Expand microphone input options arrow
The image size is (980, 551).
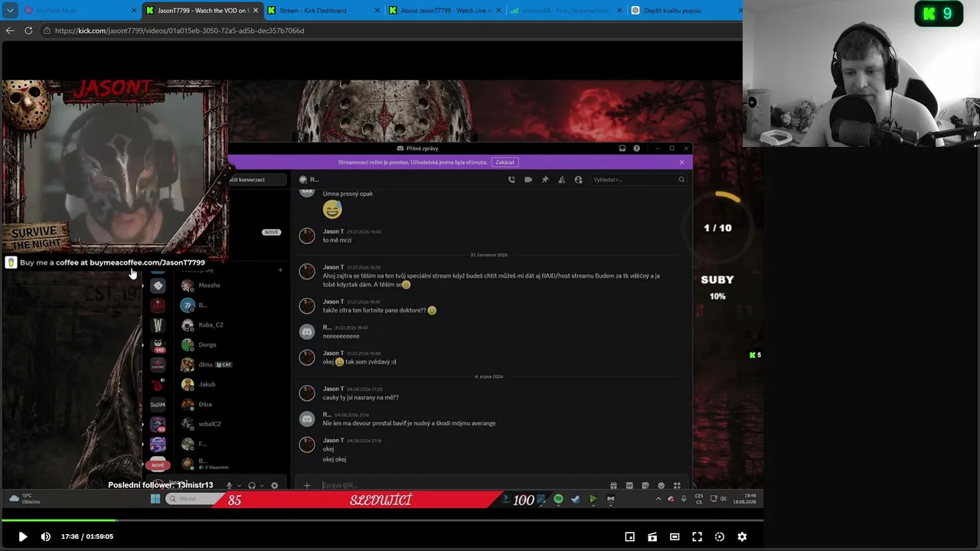pyautogui.click(x=239, y=485)
